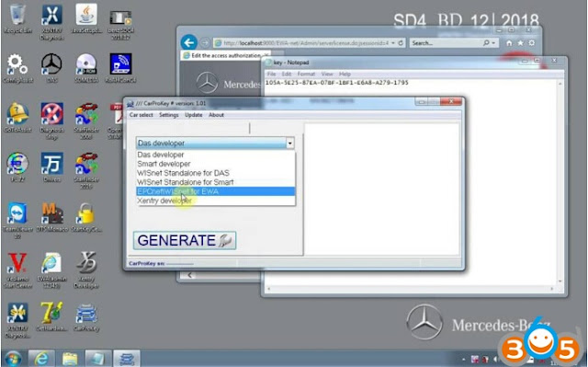Open the 7-Zip style GetHardware shortcut

pyautogui.click(x=51, y=317)
